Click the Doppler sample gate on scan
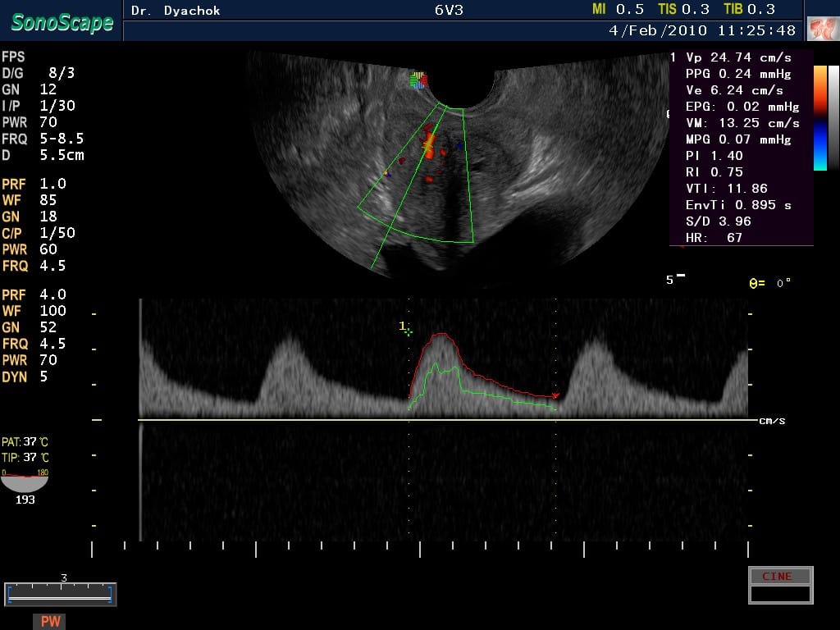Viewport: 840px width, 630px height. click(x=429, y=144)
